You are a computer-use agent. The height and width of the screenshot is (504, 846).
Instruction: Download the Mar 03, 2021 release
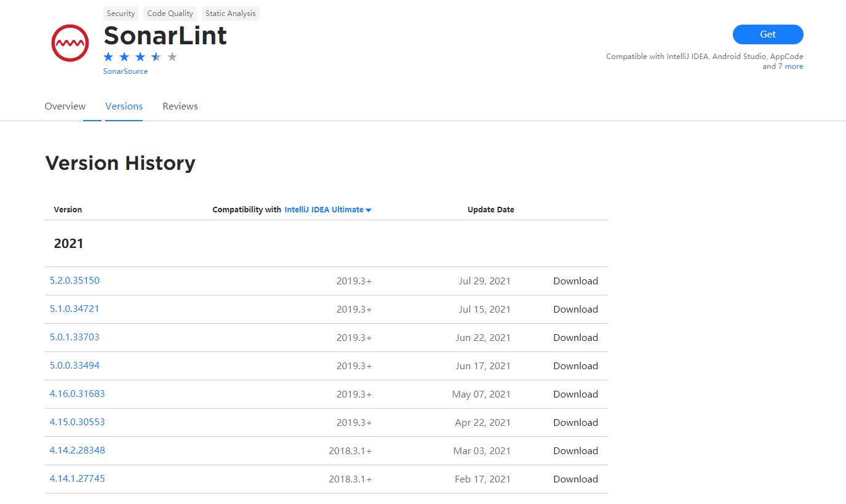(575, 451)
